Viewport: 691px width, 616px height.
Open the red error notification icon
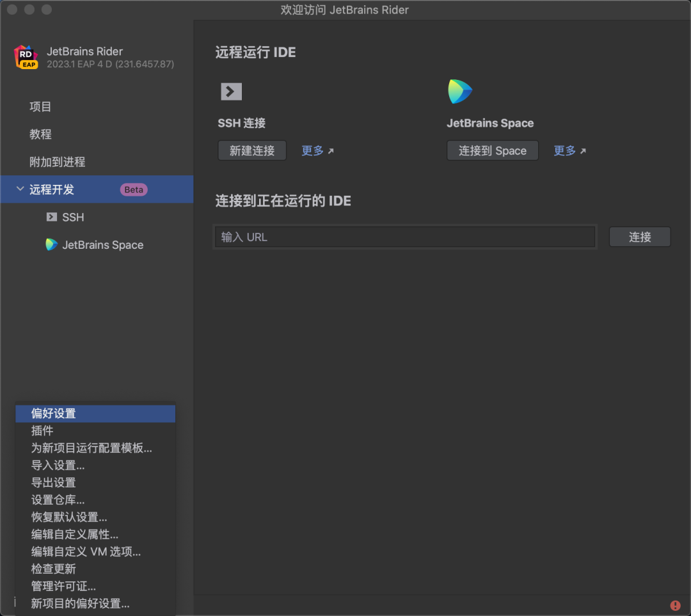pyautogui.click(x=675, y=605)
